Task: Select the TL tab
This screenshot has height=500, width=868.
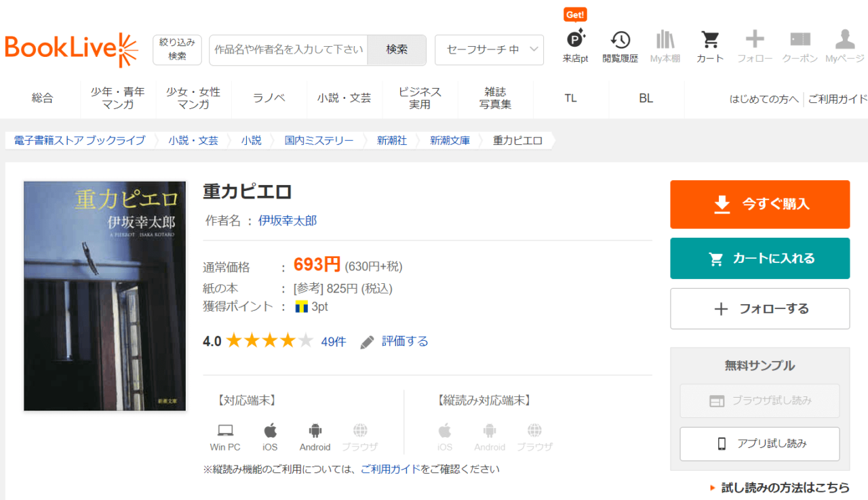Action: click(x=570, y=98)
